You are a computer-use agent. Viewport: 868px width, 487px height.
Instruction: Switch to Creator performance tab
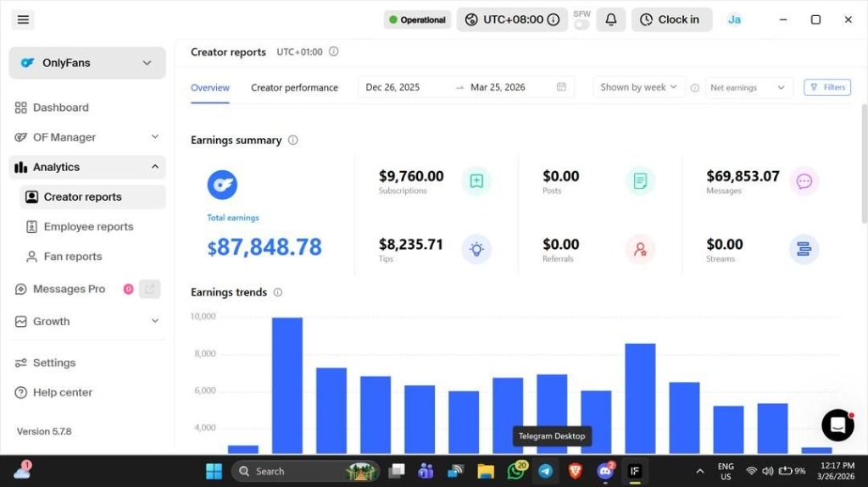click(294, 87)
